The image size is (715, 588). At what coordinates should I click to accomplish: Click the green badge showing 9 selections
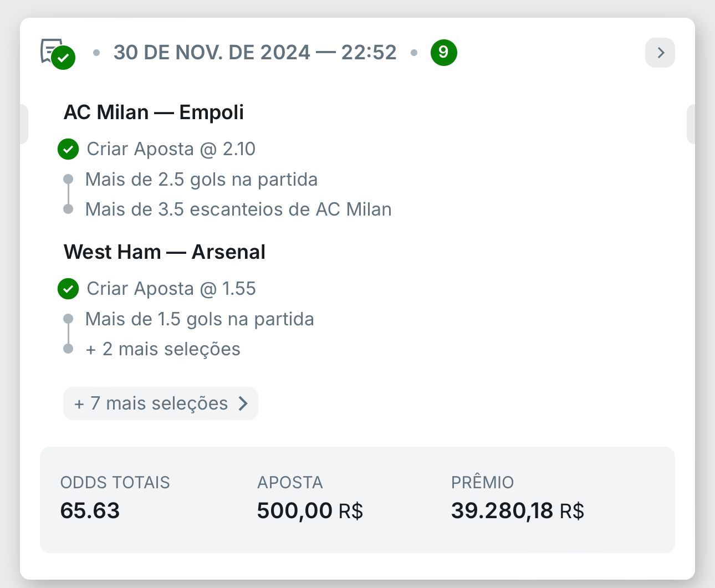click(443, 53)
